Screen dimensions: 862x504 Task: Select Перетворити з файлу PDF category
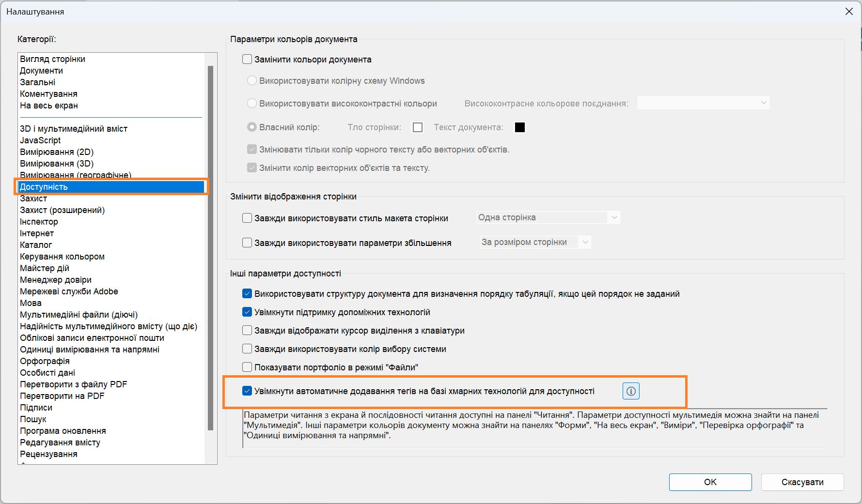[x=111, y=384]
